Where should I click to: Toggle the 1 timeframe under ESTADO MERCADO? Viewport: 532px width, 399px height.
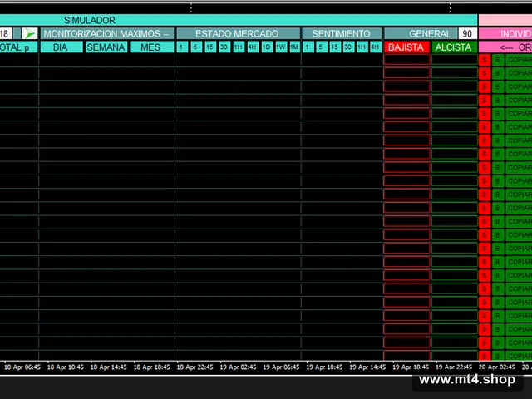(x=182, y=47)
